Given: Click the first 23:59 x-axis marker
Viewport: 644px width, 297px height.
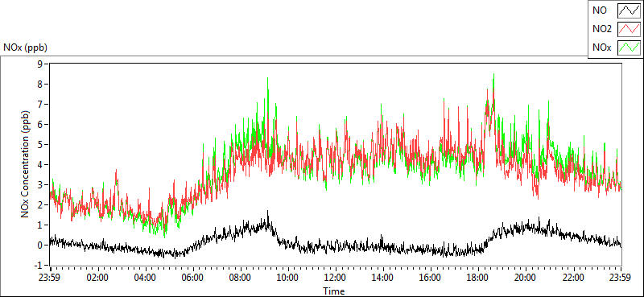Looking at the screenshot, I should point(50,277).
